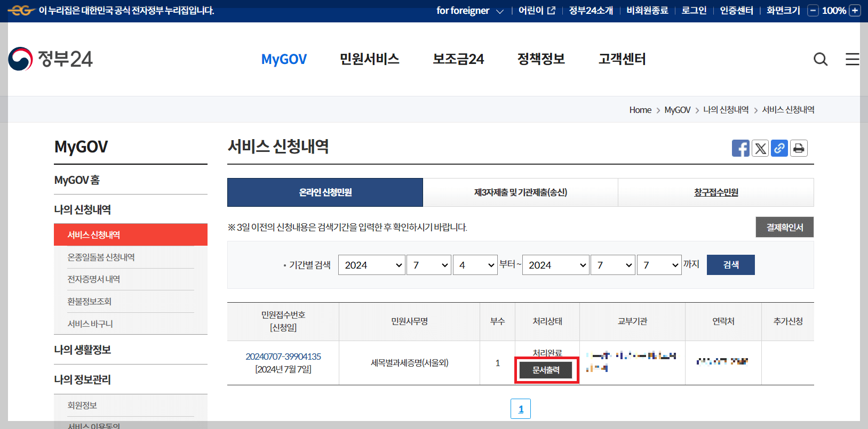Click 로그인 in top bar
868x429 pixels.
pyautogui.click(x=694, y=11)
